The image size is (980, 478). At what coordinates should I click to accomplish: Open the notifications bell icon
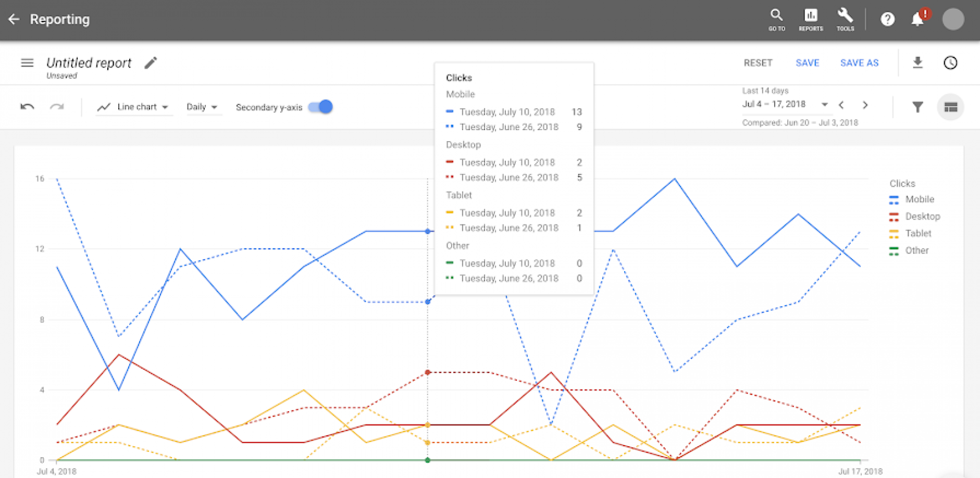tap(917, 19)
